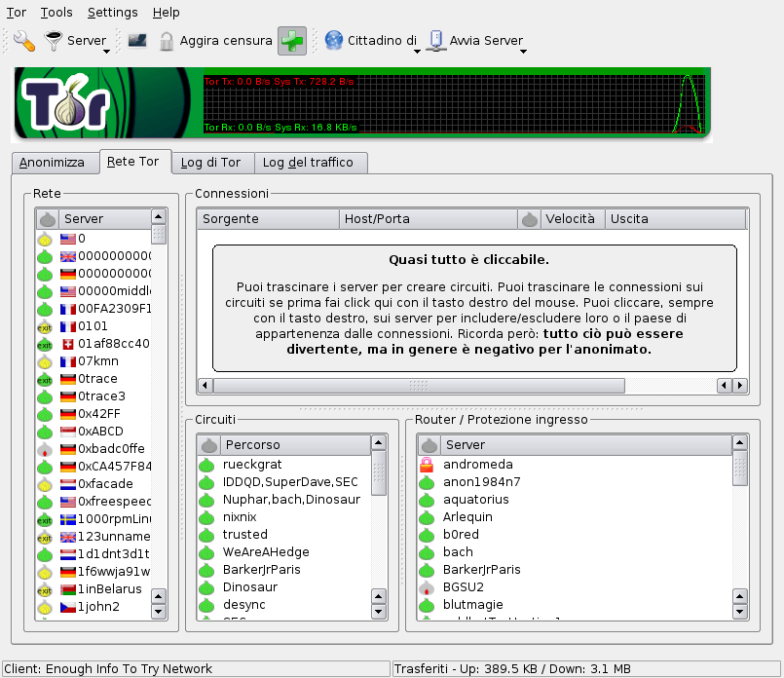The image size is (784, 678).
Task: Click onion icon header in Connessioni table
Action: [x=530, y=219]
